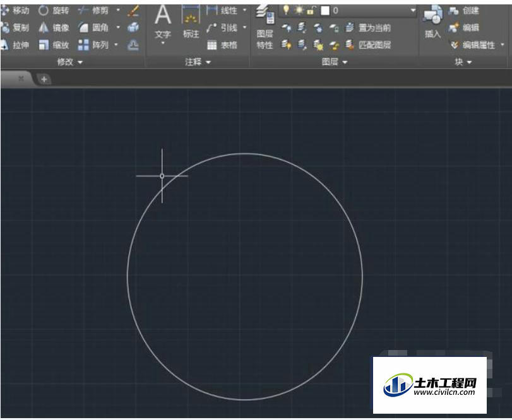Click second layer icon in 置为当前 row

point(302,28)
